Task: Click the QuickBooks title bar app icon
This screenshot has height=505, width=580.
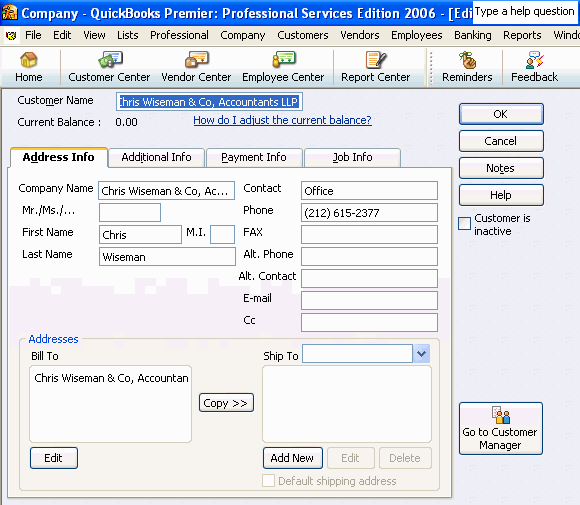Action: pos(10,13)
